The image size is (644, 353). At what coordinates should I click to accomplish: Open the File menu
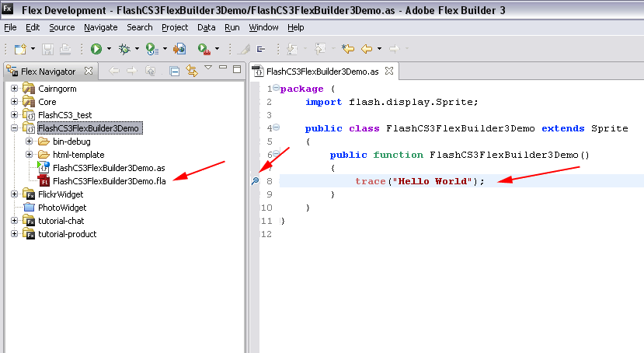(x=10, y=27)
